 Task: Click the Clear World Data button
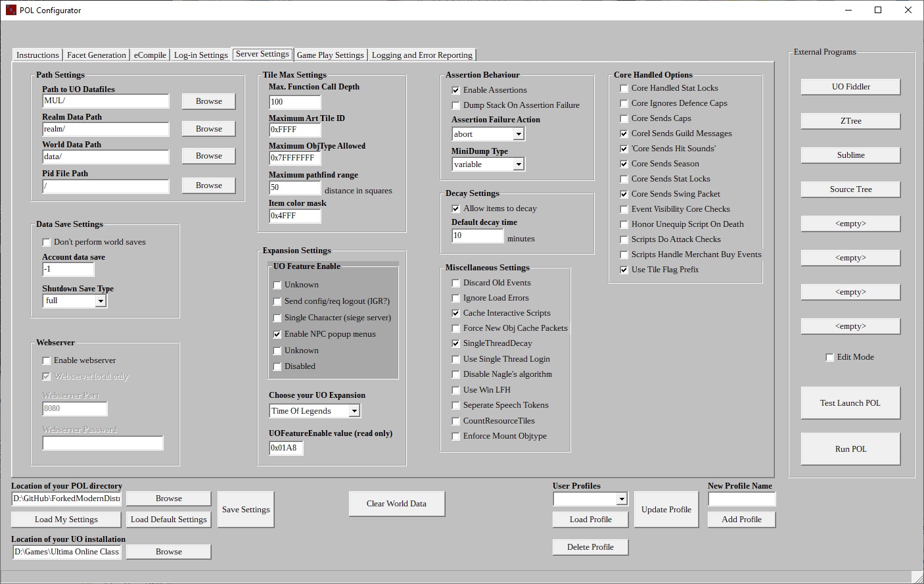point(396,504)
